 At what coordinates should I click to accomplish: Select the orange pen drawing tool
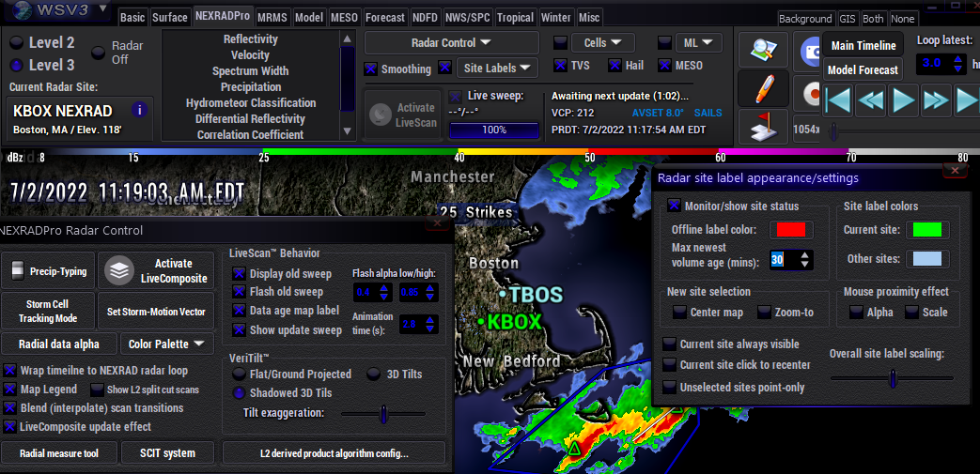pos(763,88)
